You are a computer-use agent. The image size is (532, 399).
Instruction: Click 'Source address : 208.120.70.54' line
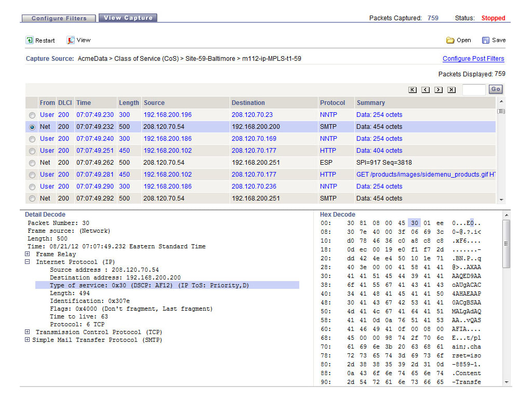click(104, 270)
